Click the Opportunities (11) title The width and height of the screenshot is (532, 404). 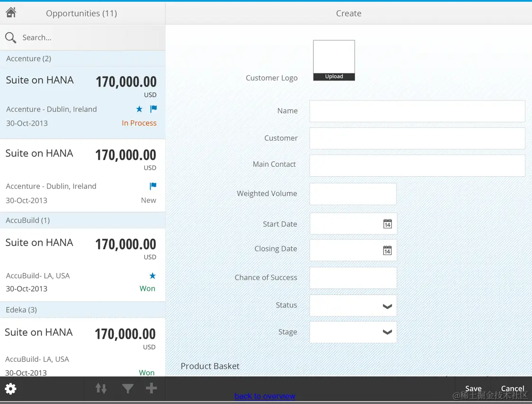(81, 13)
